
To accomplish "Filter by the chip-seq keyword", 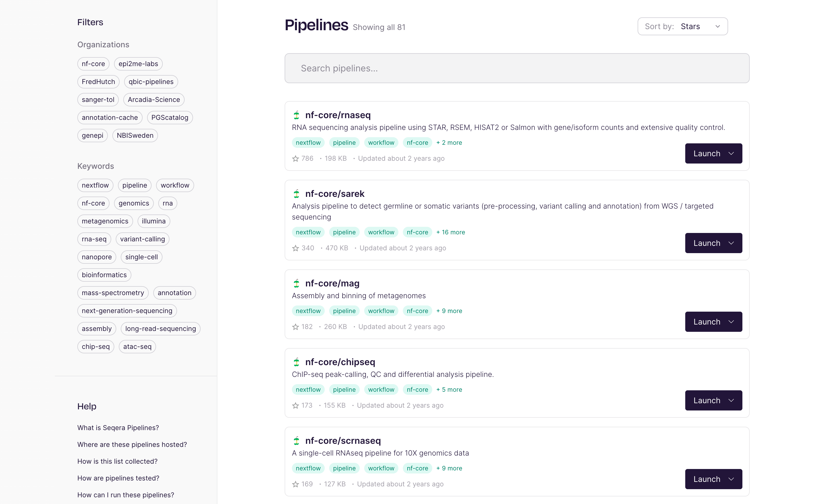I will click(x=96, y=347).
